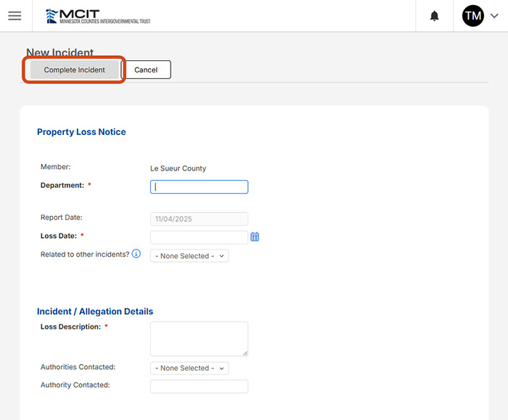508x420 pixels.
Task: Grab the Loss Description resize handle
Action: click(245, 353)
